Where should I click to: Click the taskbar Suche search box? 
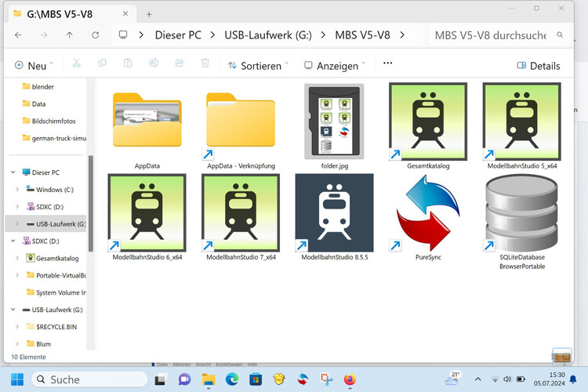89,379
